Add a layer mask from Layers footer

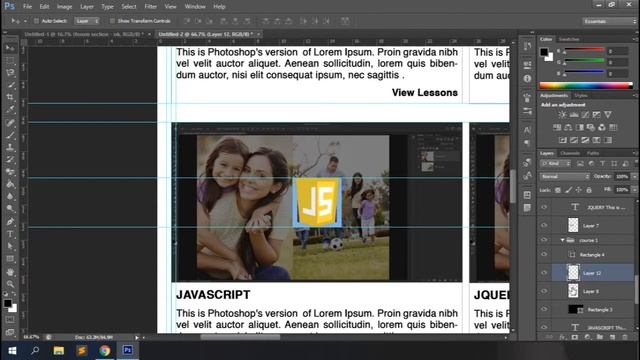tap(575, 337)
